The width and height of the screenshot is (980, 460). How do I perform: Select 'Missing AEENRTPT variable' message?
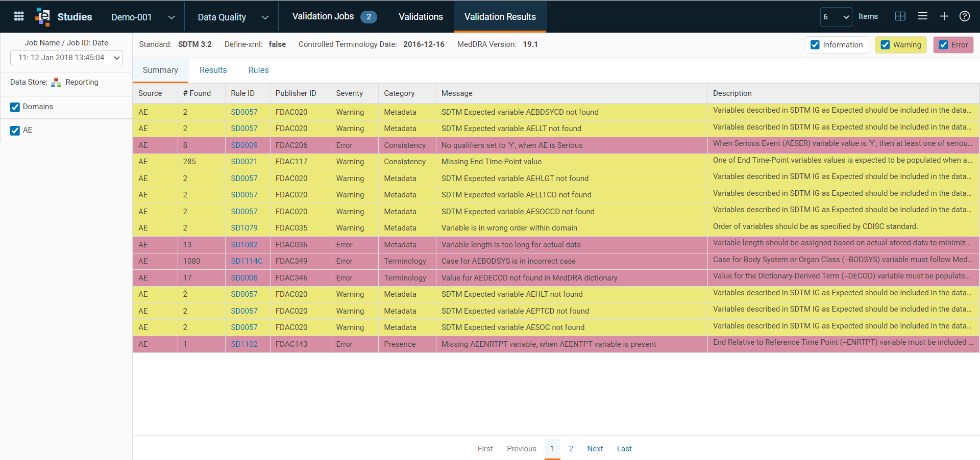[549, 344]
